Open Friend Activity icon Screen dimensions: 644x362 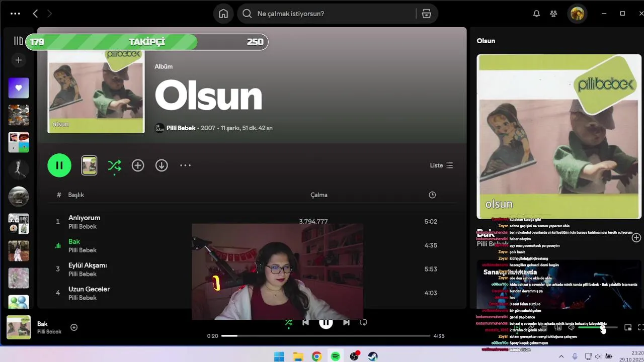[553, 14]
